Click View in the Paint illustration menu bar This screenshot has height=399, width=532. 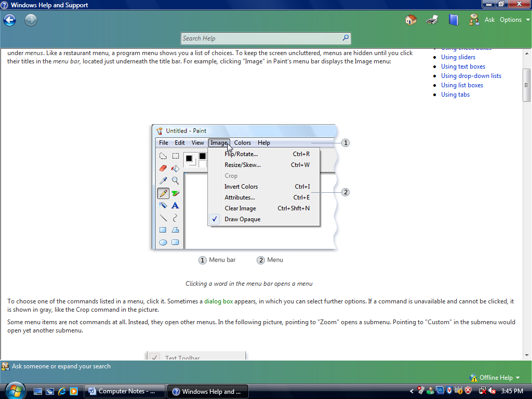click(197, 143)
